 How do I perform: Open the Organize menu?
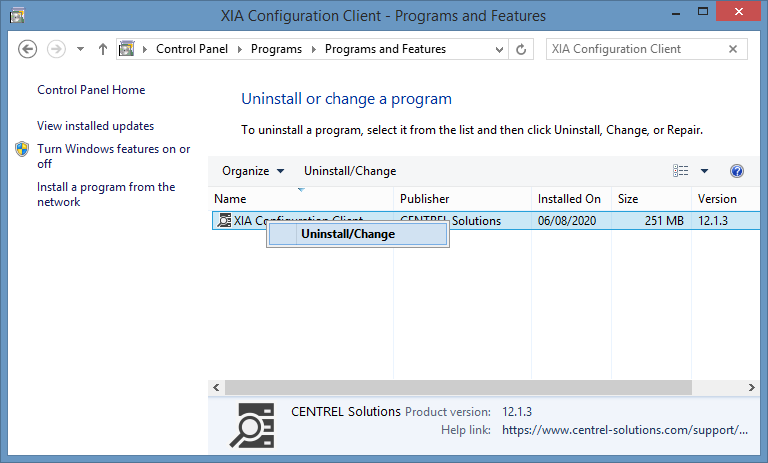coord(253,171)
